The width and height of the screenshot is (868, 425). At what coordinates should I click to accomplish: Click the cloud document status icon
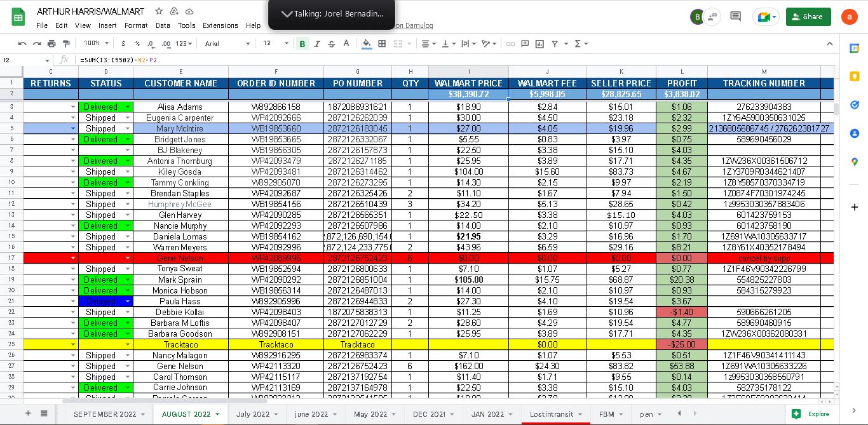189,11
